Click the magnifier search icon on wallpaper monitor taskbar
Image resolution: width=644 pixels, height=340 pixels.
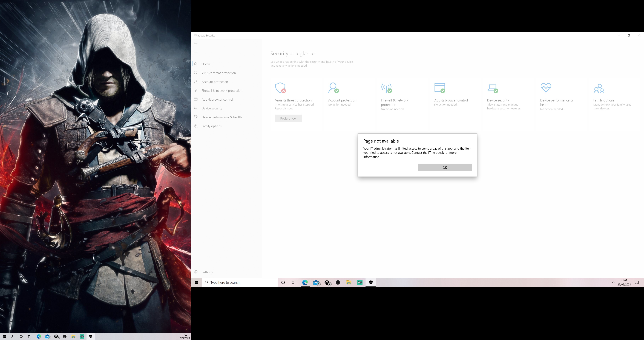pos(13,336)
